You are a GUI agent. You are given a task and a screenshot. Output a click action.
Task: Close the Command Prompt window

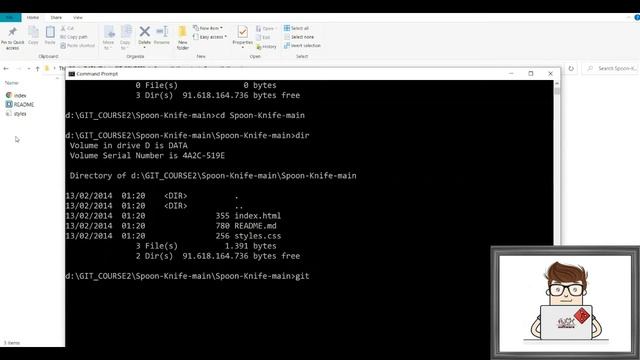pyautogui.click(x=550, y=73)
